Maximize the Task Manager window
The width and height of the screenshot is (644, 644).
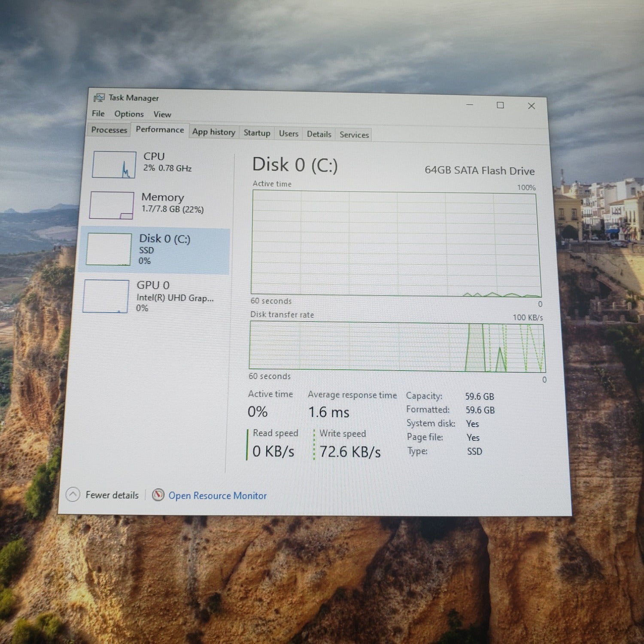[500, 105]
